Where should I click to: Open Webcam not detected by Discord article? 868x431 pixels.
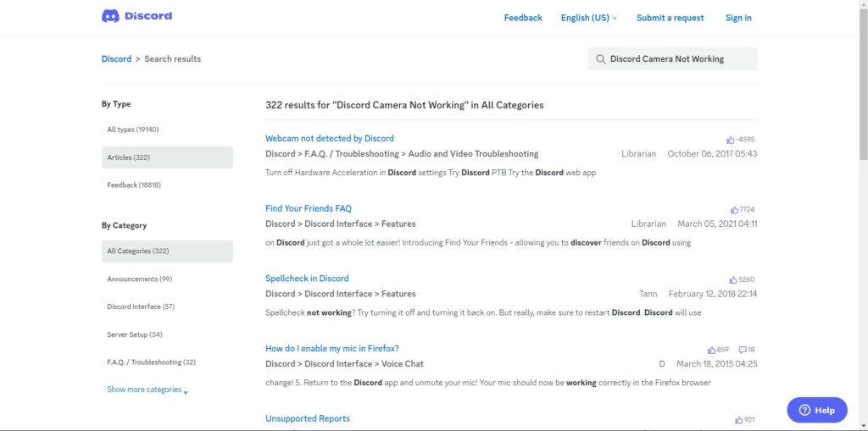329,138
